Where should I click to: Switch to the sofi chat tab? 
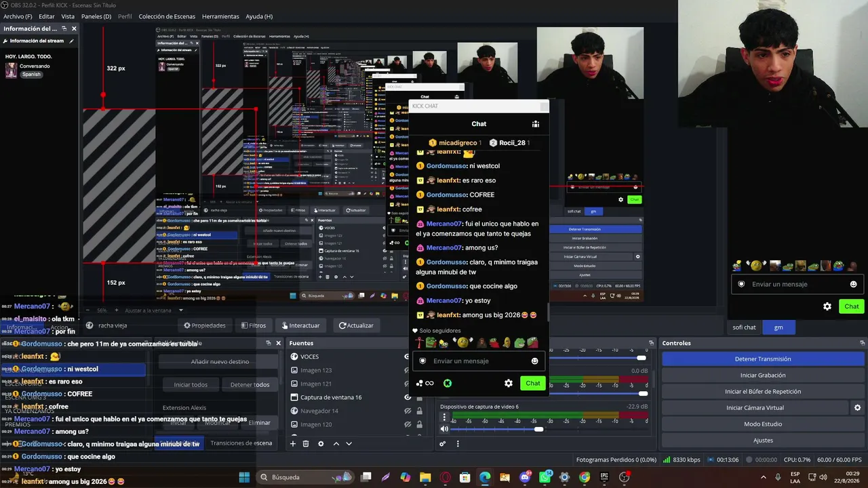click(x=744, y=327)
